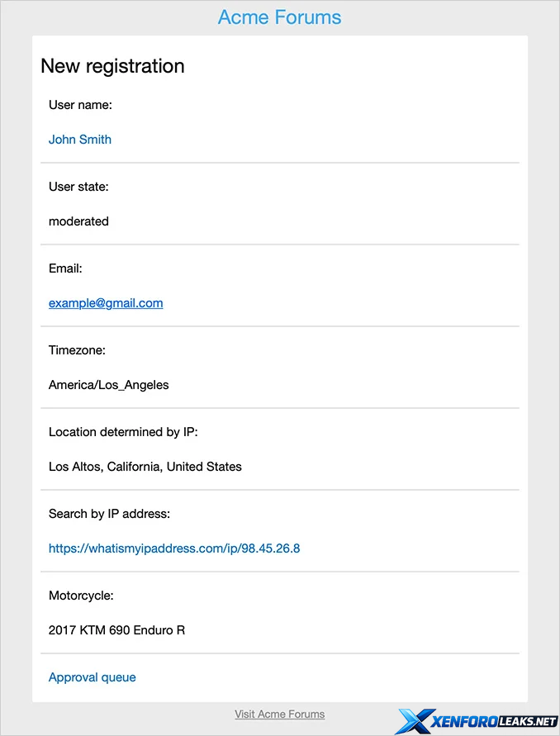The height and width of the screenshot is (736, 560).
Task: Click the Location determined by IP: label
Action: (123, 432)
